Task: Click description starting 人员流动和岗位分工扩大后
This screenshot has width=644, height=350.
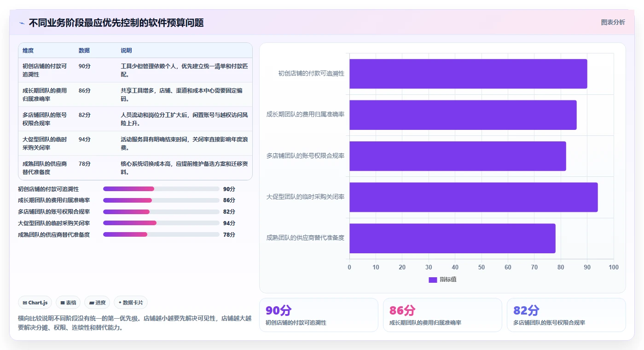Action: [x=184, y=119]
